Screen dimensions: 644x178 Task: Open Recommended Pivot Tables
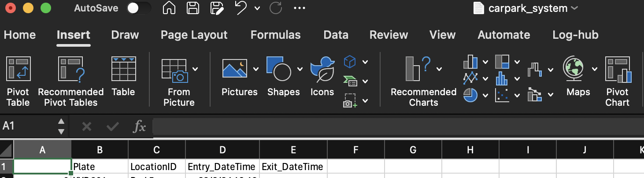point(70,82)
